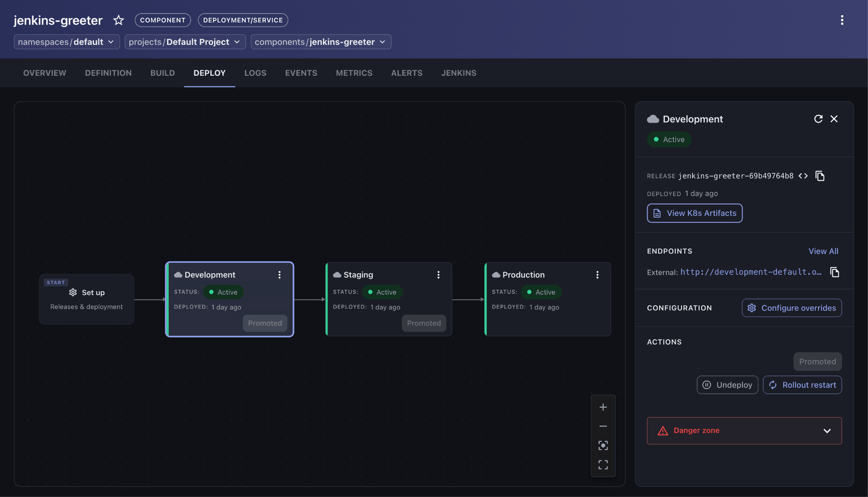Click the Set up gear icon

73,292
